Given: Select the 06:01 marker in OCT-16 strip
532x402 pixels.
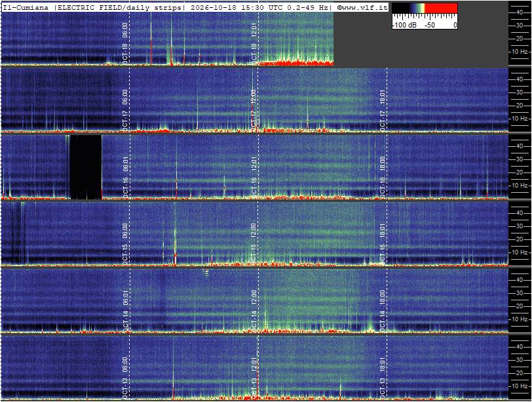Looking at the screenshot, I should pos(125,164).
